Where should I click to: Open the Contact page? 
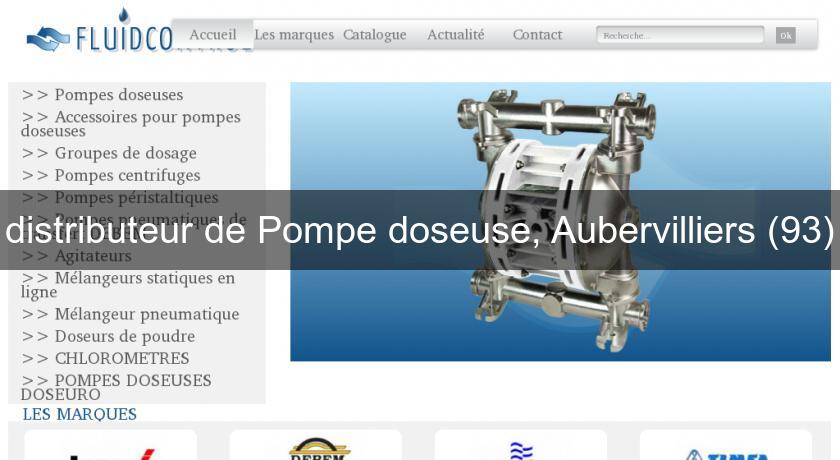click(x=537, y=35)
